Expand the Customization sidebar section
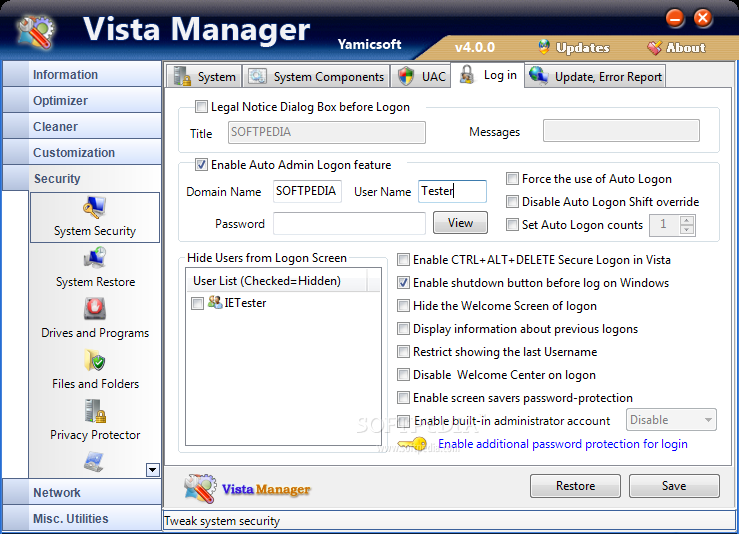Image resolution: width=739 pixels, height=534 pixels. pyautogui.click(x=82, y=152)
